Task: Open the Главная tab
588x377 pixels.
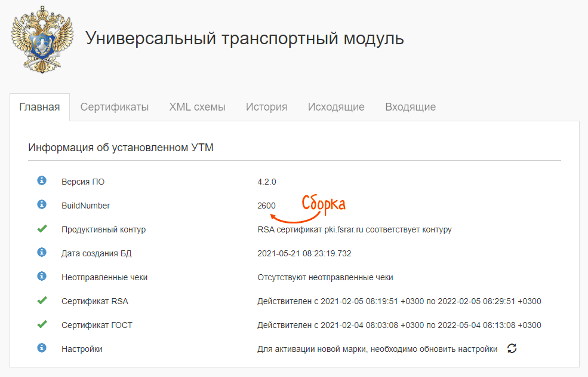Action: [x=39, y=107]
